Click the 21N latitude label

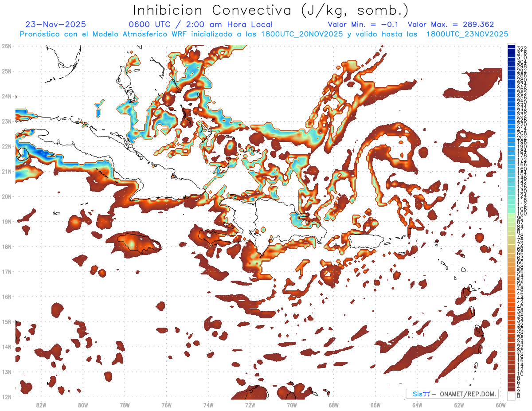7,171
